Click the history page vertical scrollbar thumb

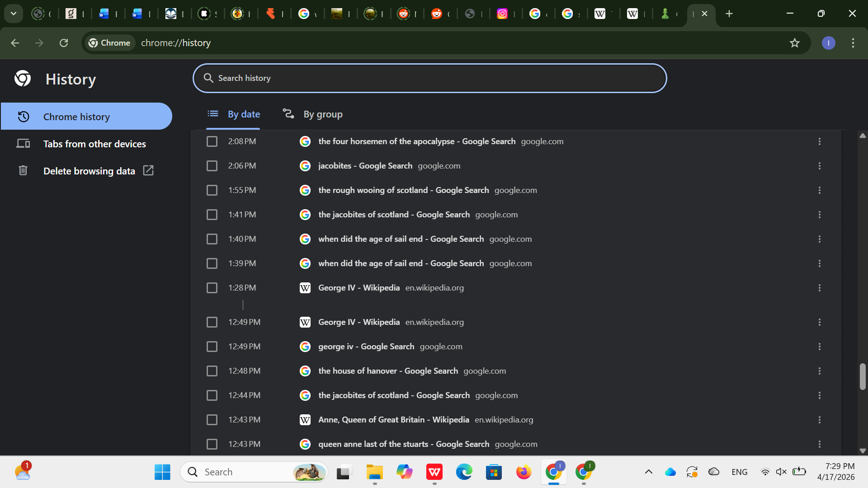point(863,376)
